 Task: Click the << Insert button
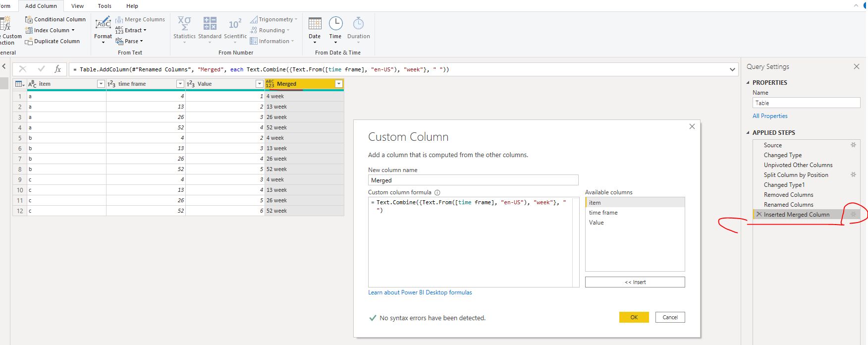(x=635, y=282)
